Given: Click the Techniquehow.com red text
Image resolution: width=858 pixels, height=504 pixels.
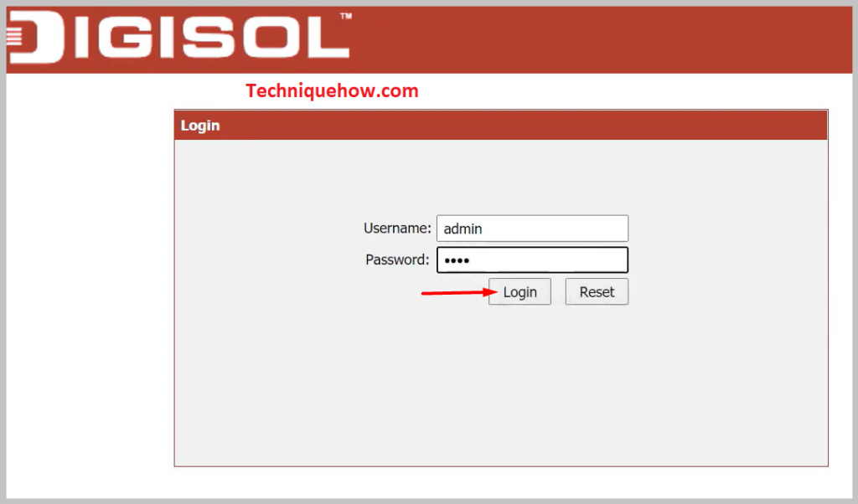Looking at the screenshot, I should (x=332, y=91).
